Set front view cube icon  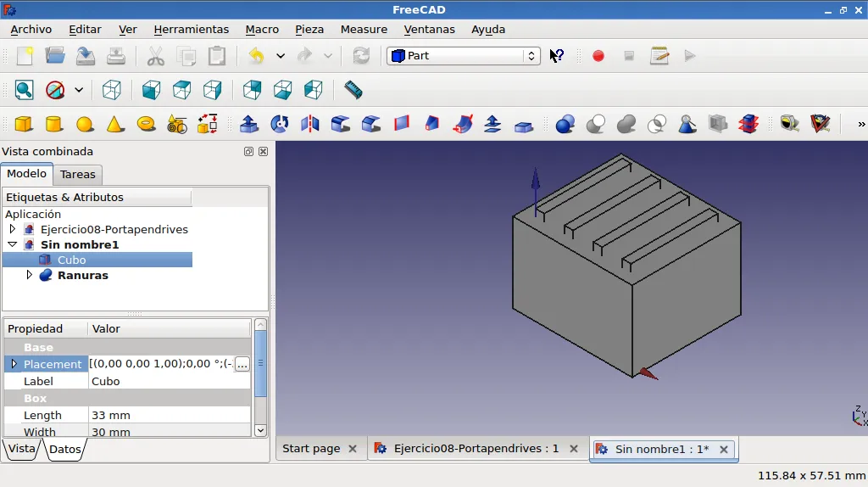(151, 90)
